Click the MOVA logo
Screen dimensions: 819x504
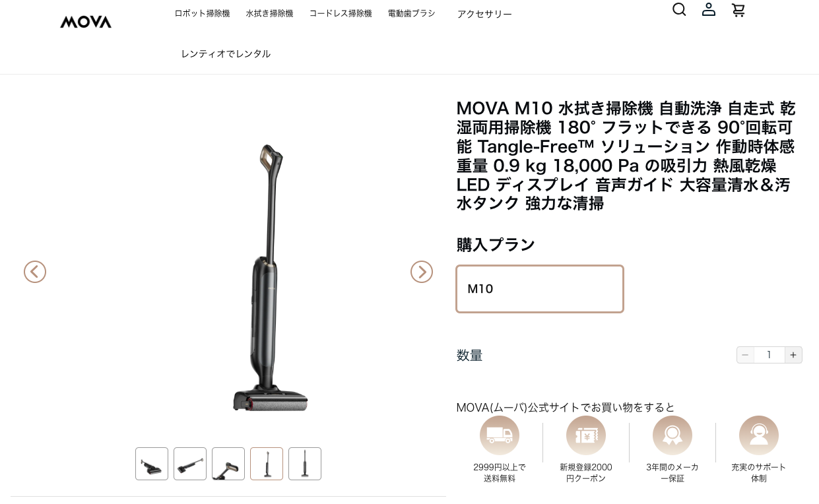(86, 22)
